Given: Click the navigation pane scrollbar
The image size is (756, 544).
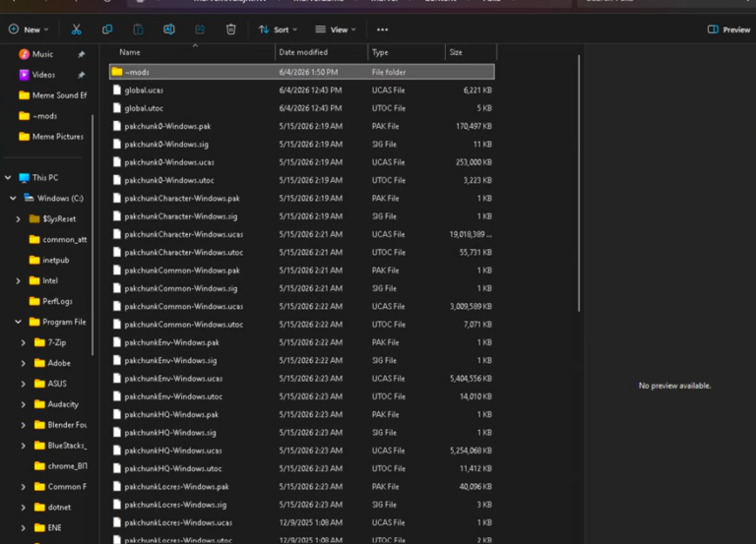Looking at the screenshot, I should pos(92,235).
